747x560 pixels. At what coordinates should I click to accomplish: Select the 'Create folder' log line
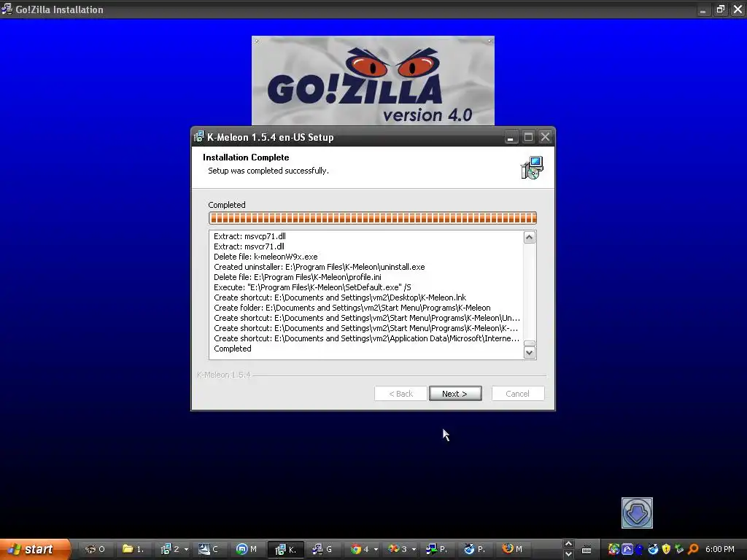pos(352,308)
